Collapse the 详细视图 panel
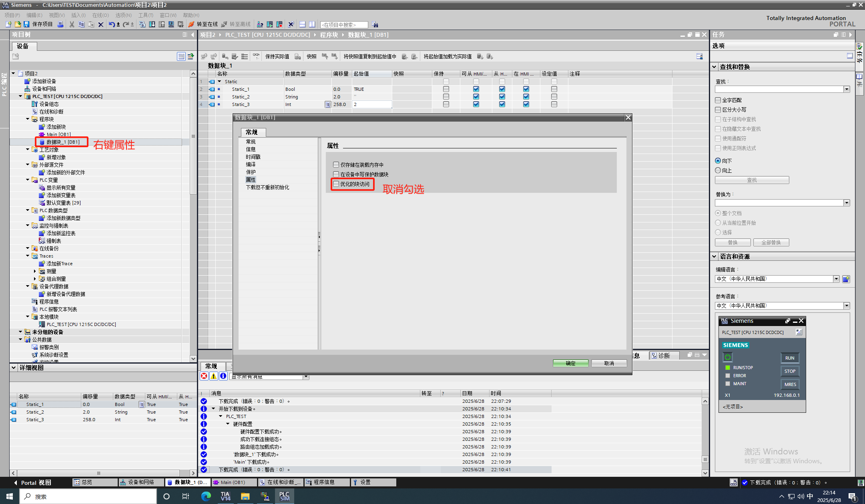Screen dimensions: 865x504 (x=14, y=368)
